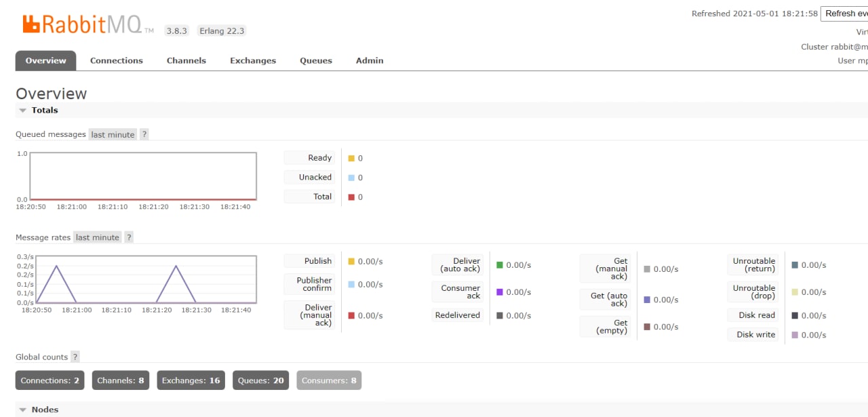Click the Publish legend label
This screenshot has width=868, height=417.
pos(310,261)
